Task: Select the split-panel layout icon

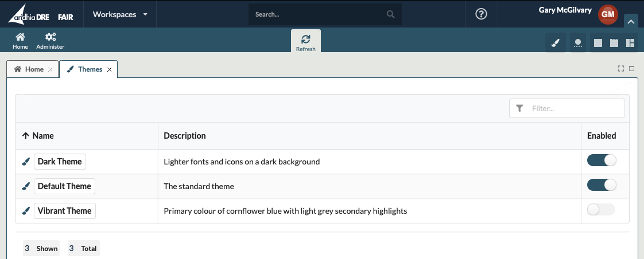Action: click(x=630, y=43)
